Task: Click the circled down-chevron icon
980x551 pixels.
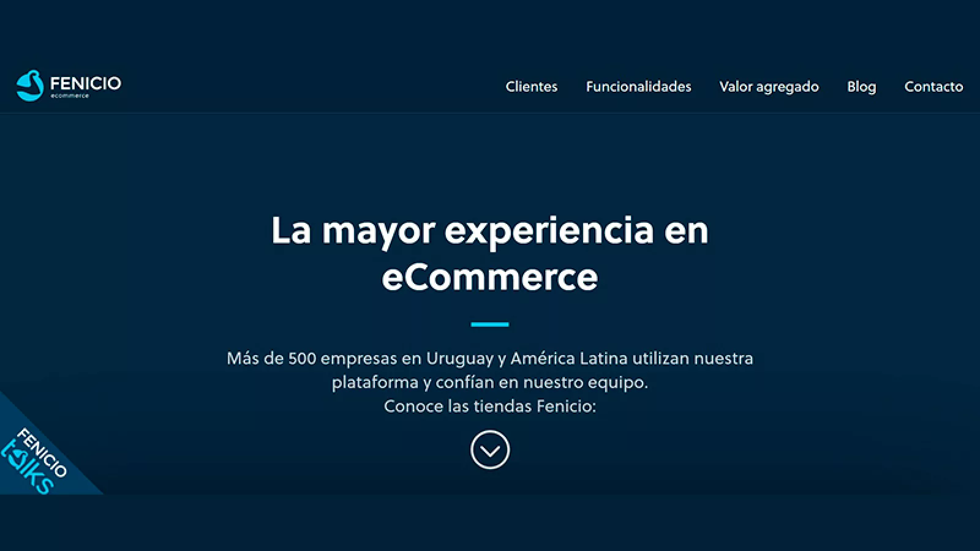Action: tap(490, 450)
